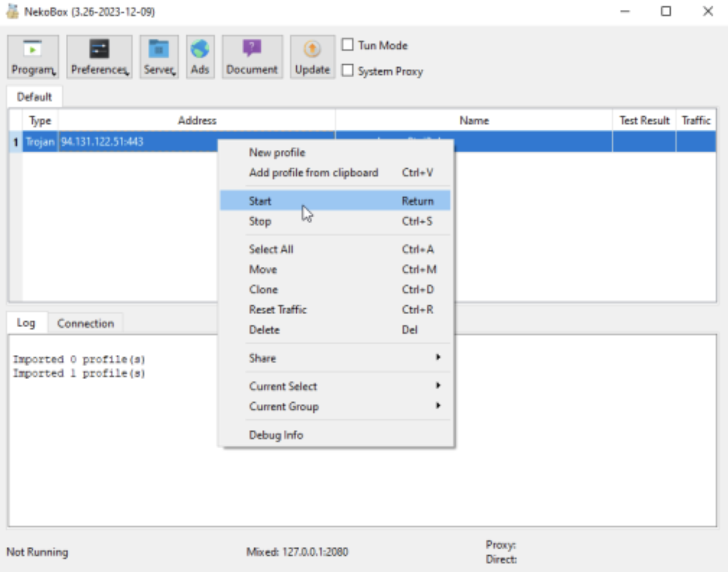
Task: Switch to the Log tab
Action: pos(26,323)
